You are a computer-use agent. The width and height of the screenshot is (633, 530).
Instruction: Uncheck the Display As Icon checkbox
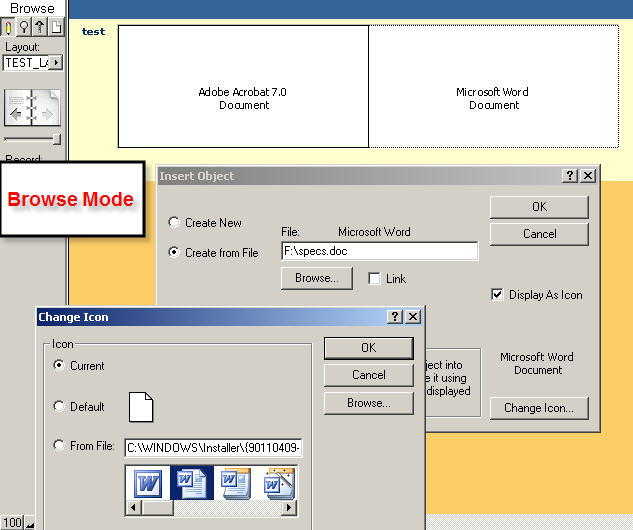pyautogui.click(x=497, y=294)
